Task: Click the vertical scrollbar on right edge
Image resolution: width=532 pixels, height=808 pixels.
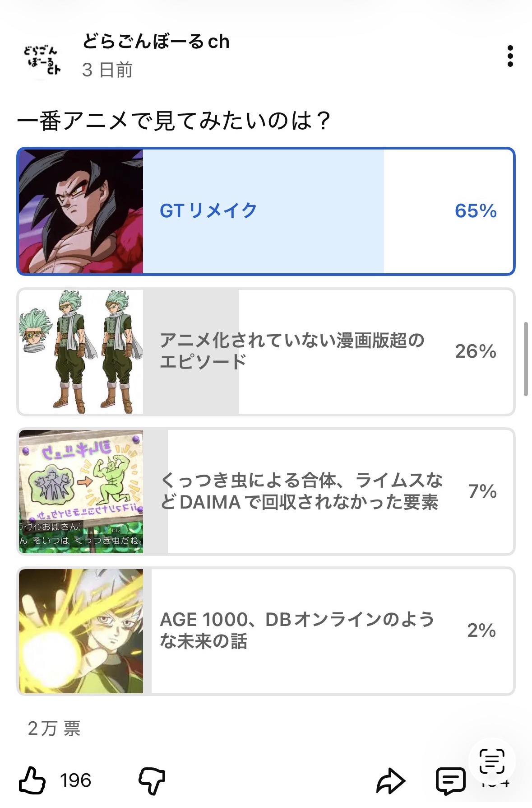Action: 526,359
